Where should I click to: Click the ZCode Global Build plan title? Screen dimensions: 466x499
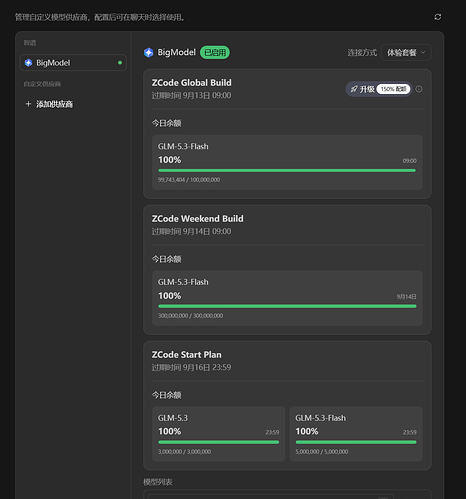(x=192, y=83)
